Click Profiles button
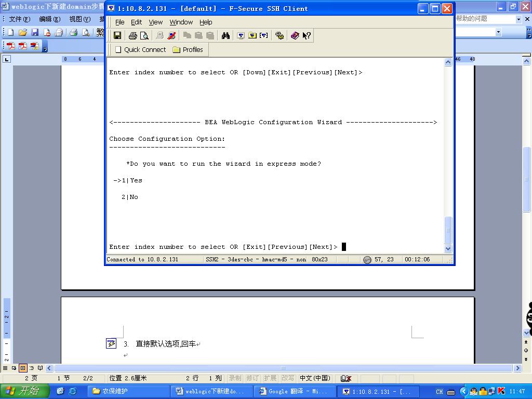This screenshot has height=399, width=532. [x=188, y=49]
